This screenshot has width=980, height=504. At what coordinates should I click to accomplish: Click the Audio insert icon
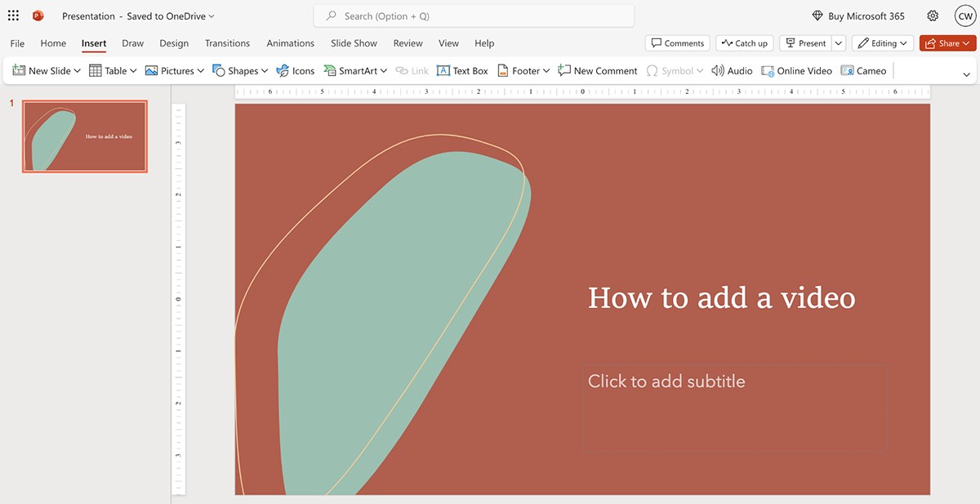(732, 71)
